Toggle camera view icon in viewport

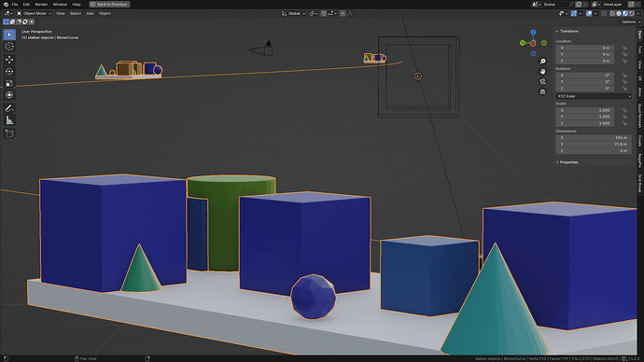click(x=542, y=82)
